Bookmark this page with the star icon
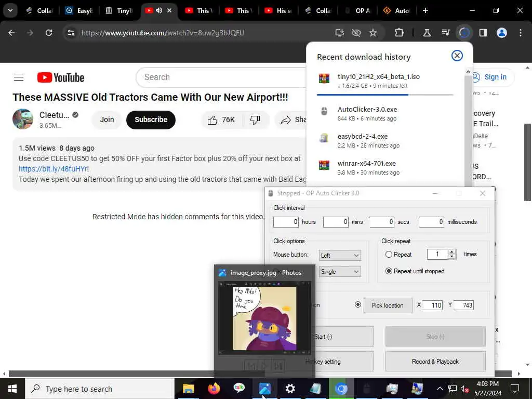Image resolution: width=532 pixels, height=399 pixels. click(373, 33)
